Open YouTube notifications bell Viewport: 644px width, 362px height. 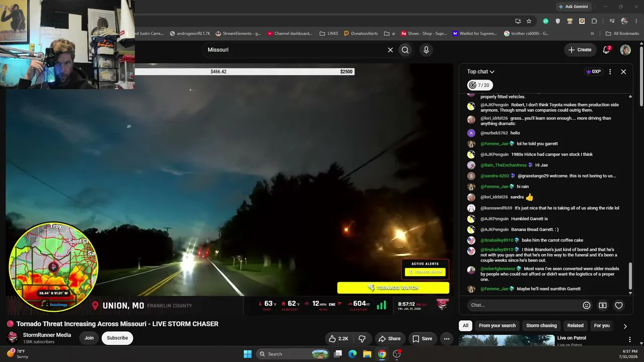pyautogui.click(x=607, y=50)
